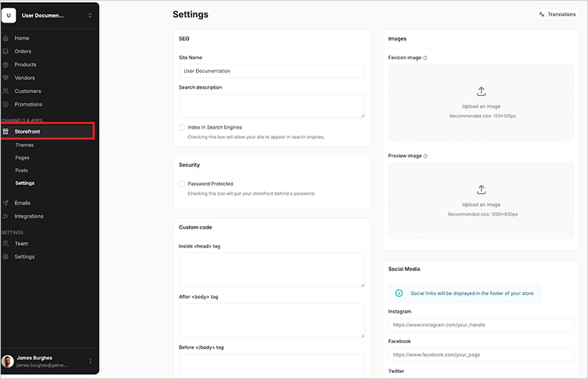The height and width of the screenshot is (379, 588).
Task: Click the After body tag text area
Action: point(272,321)
